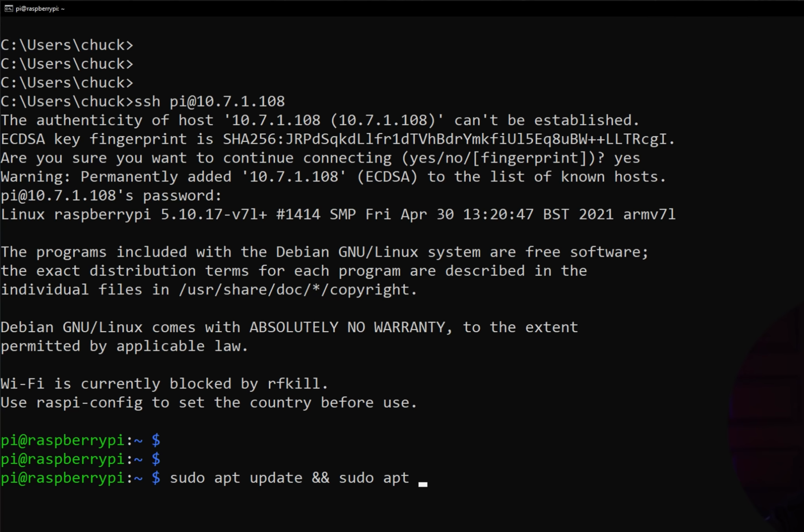Click the raspi-config country hint text
This screenshot has width=804, height=532.
208,402
